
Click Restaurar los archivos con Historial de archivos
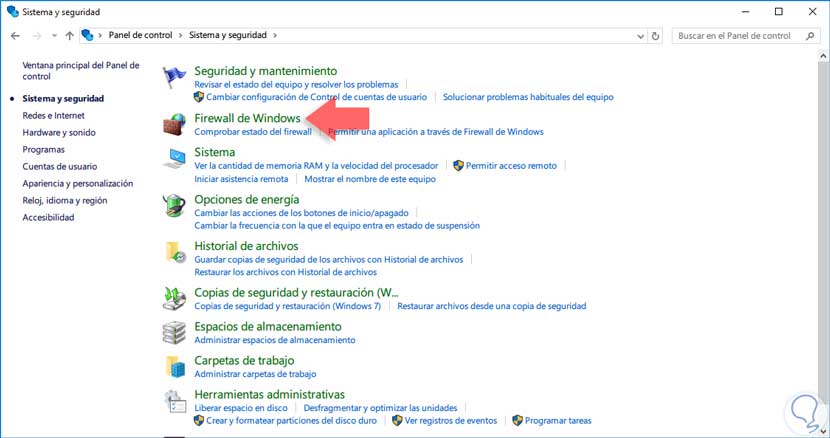285,272
